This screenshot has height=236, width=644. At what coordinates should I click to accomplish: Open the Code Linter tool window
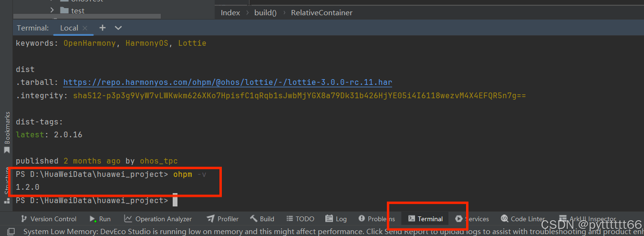click(x=522, y=219)
